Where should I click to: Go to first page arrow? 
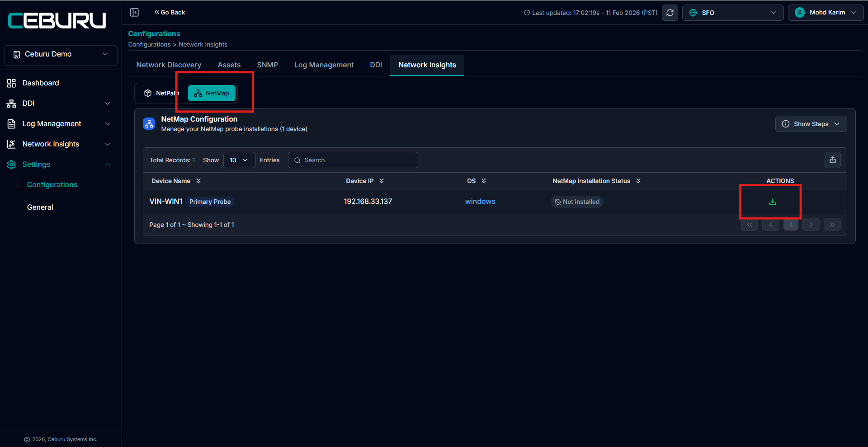pos(750,225)
